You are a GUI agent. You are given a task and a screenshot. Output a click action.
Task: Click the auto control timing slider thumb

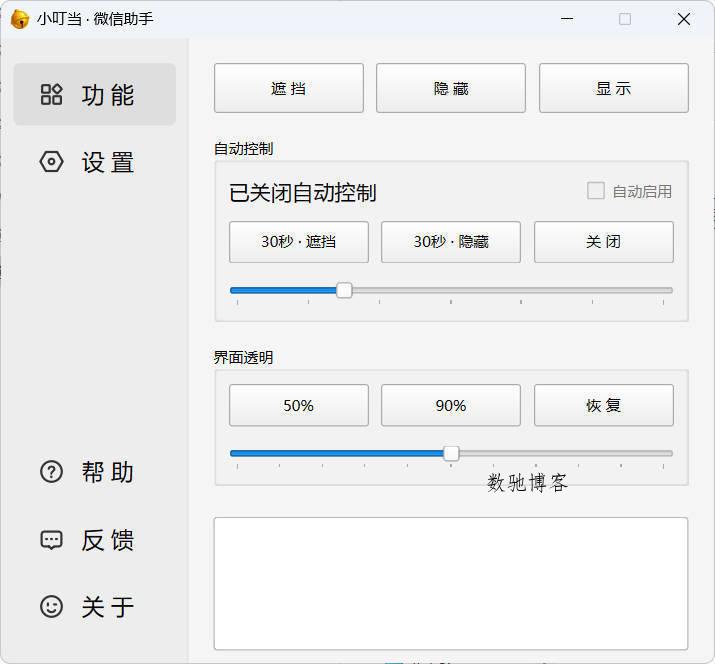[x=344, y=290]
